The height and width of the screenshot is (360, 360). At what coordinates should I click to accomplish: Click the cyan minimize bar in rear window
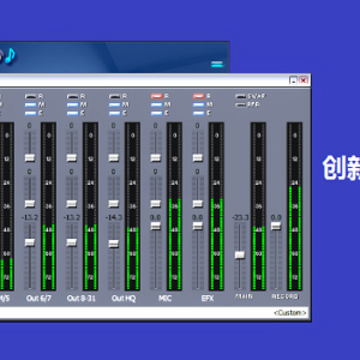tap(217, 64)
